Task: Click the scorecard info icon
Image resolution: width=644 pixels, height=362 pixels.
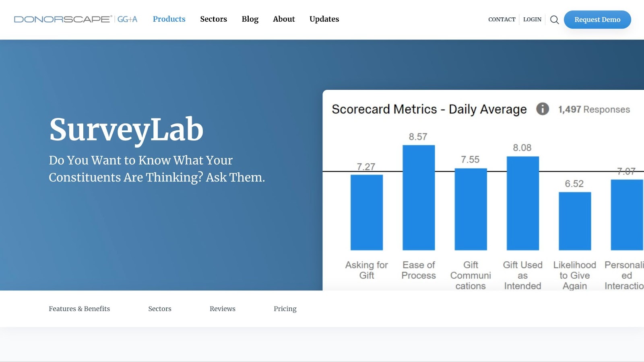Action: coord(542,109)
